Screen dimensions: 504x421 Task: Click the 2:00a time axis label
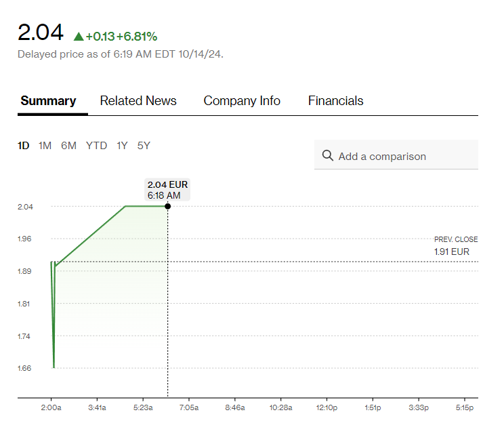coord(51,407)
